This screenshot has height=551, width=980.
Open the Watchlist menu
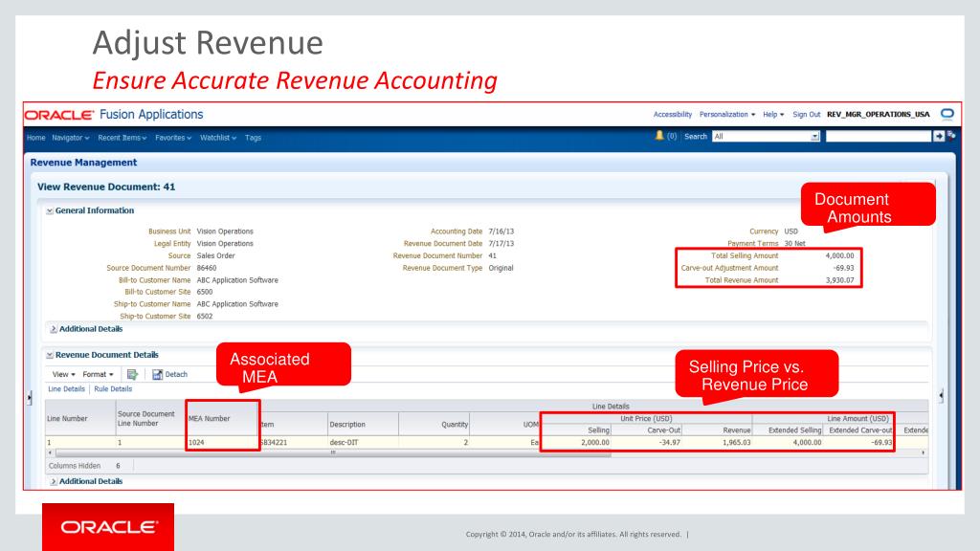(x=218, y=138)
